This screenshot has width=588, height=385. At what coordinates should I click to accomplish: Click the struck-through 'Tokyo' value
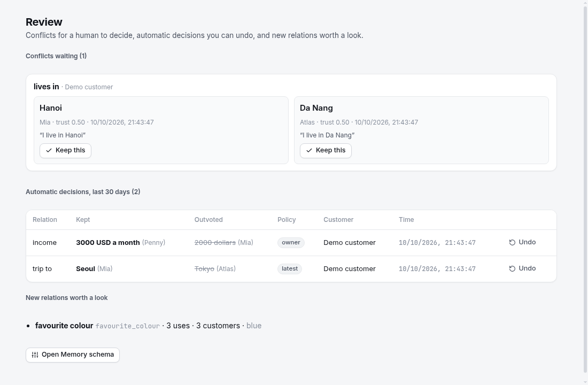[204, 269]
